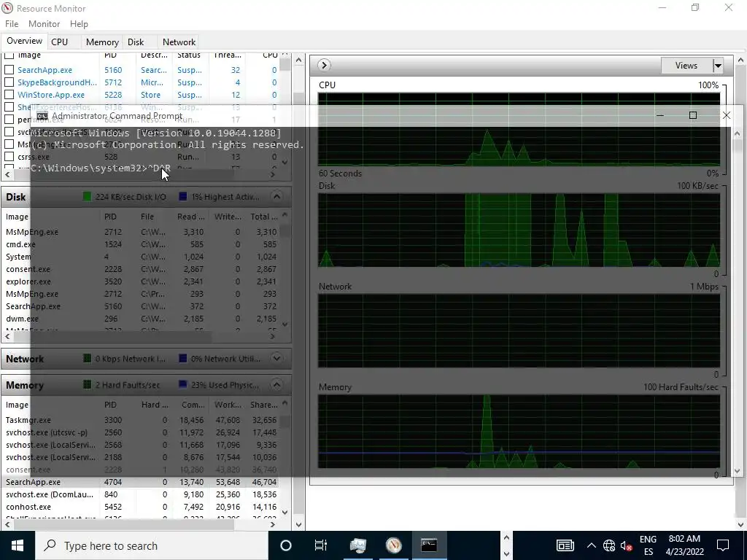Open Cortana circle icon on taskbar

[286, 545]
